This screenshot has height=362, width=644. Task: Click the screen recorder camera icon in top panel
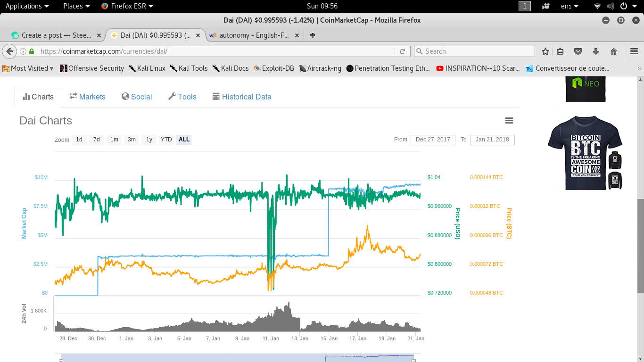click(546, 6)
